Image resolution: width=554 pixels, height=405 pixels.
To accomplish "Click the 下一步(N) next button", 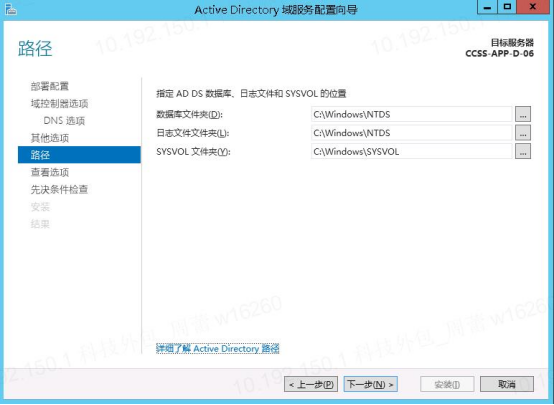I will point(371,384).
